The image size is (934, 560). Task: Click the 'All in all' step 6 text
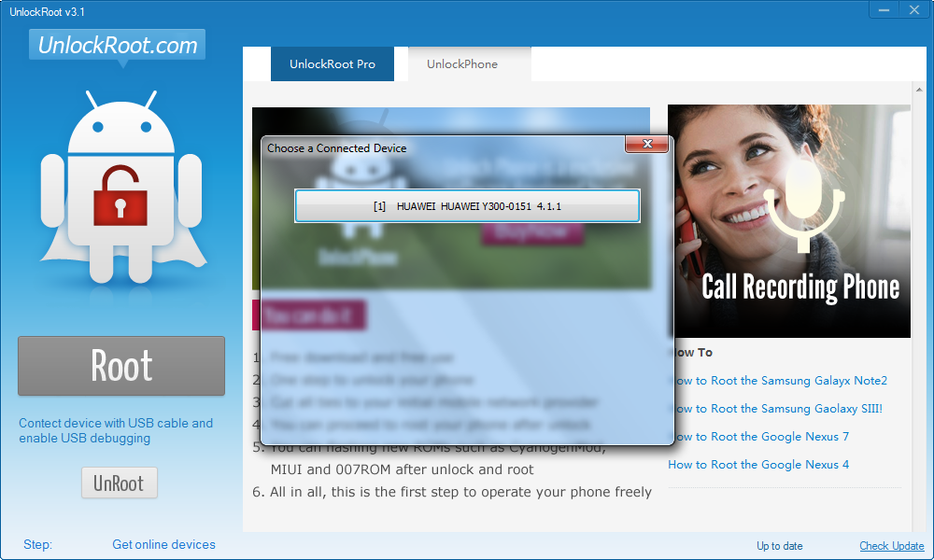point(452,492)
